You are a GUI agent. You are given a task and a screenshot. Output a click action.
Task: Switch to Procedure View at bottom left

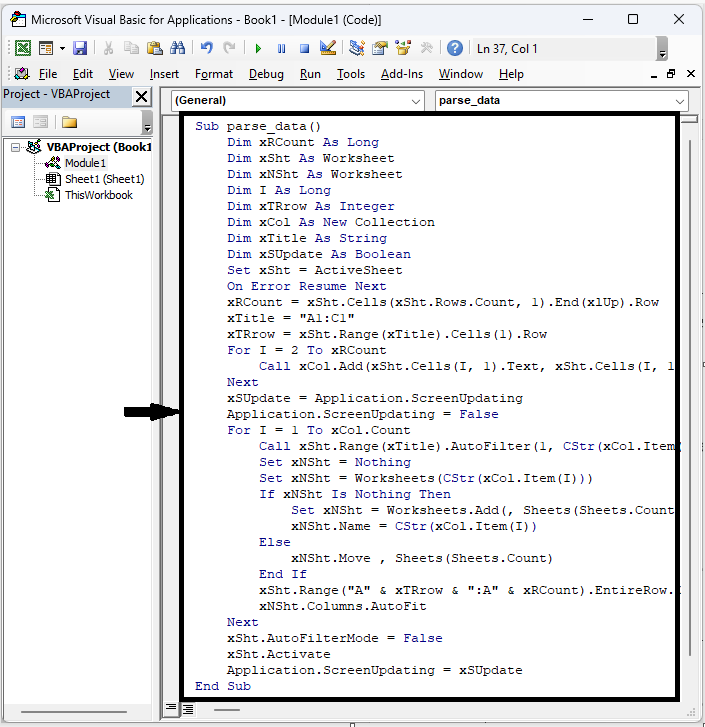171,708
